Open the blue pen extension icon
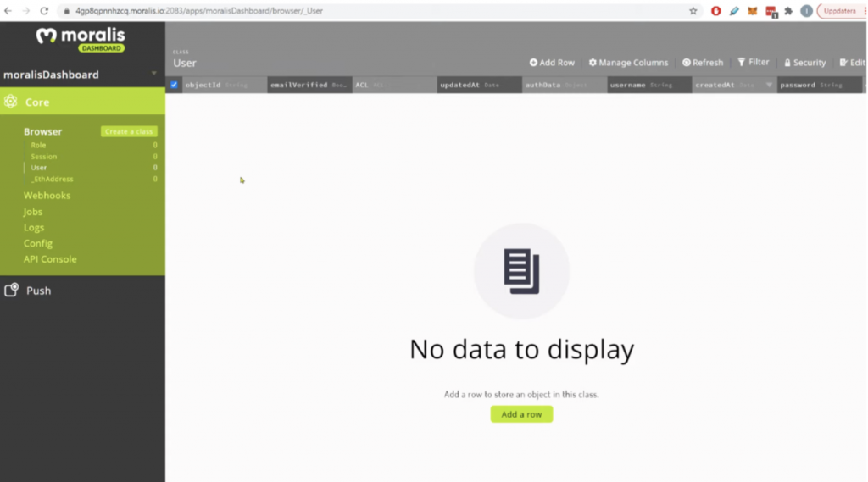The image size is (868, 482). pyautogui.click(x=734, y=10)
